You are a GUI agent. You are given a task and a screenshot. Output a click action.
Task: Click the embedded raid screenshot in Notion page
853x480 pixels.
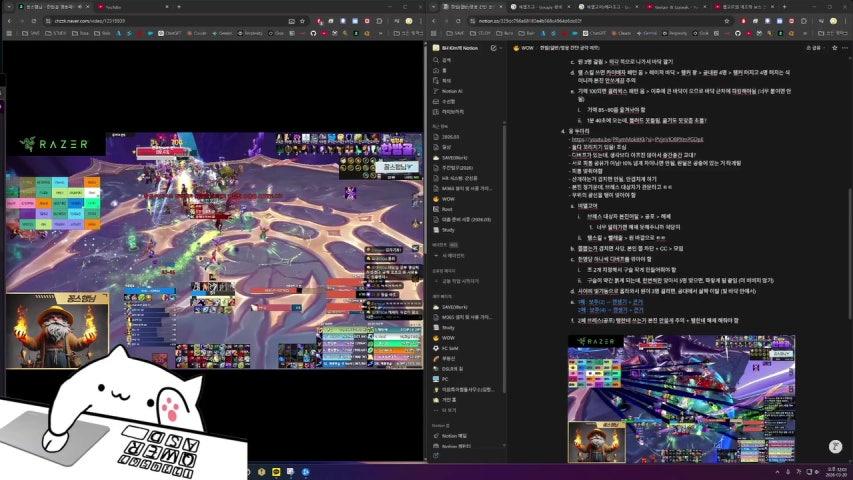pos(681,399)
